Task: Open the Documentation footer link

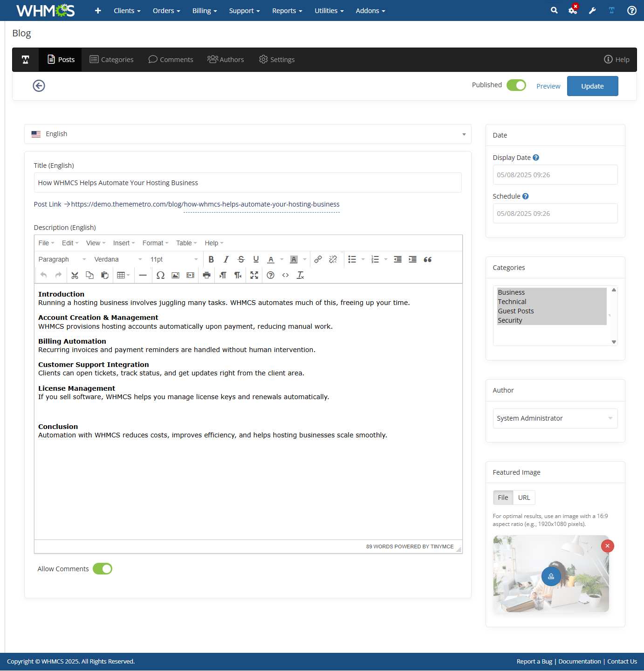Action: click(x=580, y=661)
